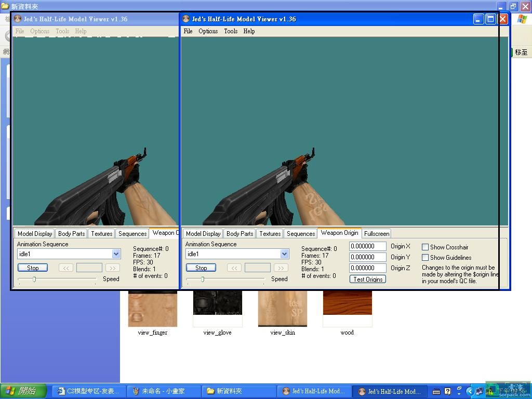The image size is (532, 399).
Task: Click the on-screen keyboard icon in the taskbar
Action: tap(436, 392)
